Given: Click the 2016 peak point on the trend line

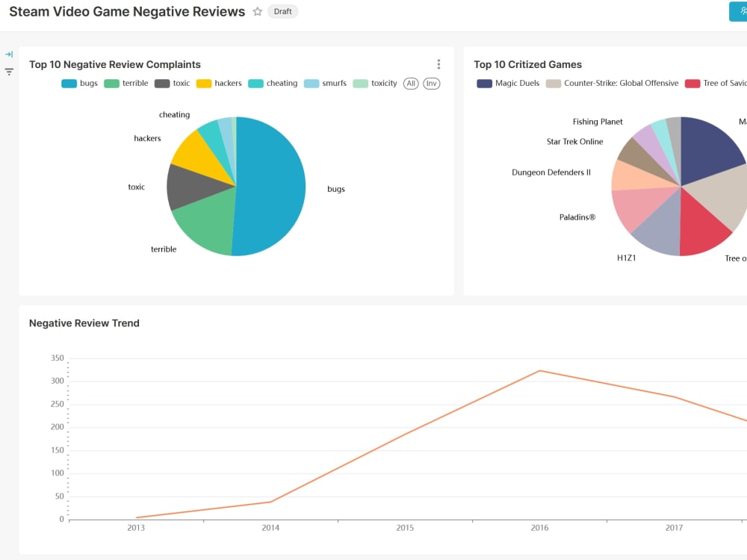Looking at the screenshot, I should (x=539, y=370).
